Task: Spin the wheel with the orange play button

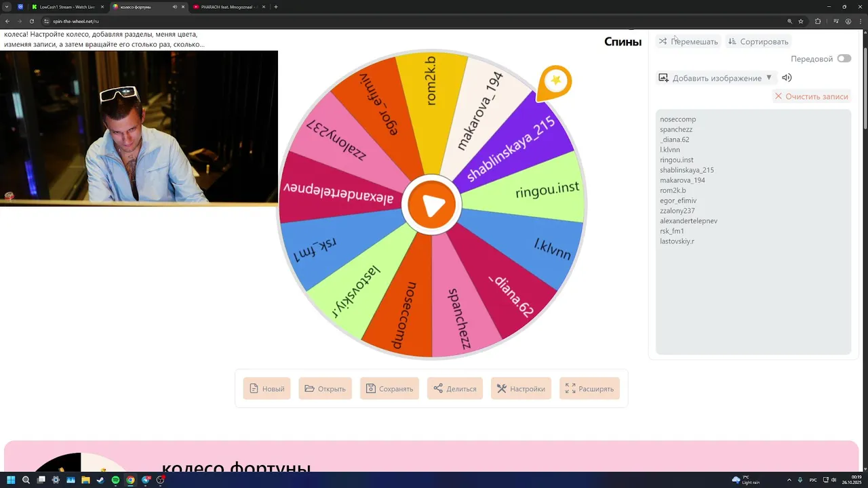Action: point(432,205)
